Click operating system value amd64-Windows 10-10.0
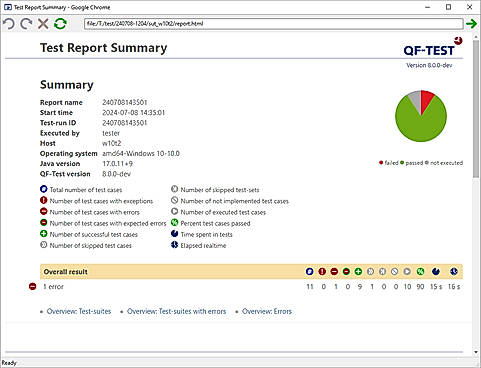The height and width of the screenshot is (368, 481). coord(141,154)
